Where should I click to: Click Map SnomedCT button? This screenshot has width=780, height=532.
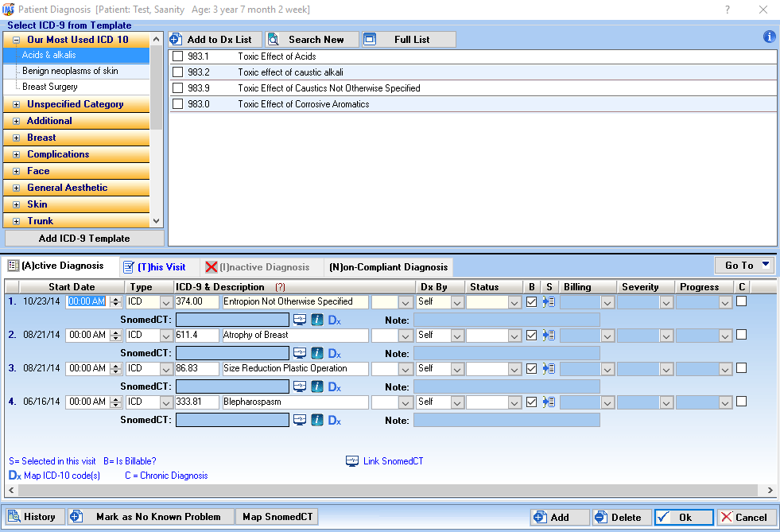point(277,517)
